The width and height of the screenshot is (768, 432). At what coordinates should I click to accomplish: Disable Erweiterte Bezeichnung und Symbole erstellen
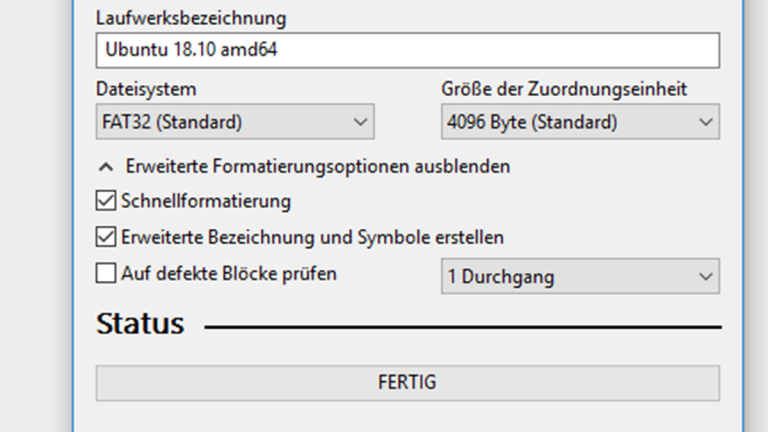106,238
